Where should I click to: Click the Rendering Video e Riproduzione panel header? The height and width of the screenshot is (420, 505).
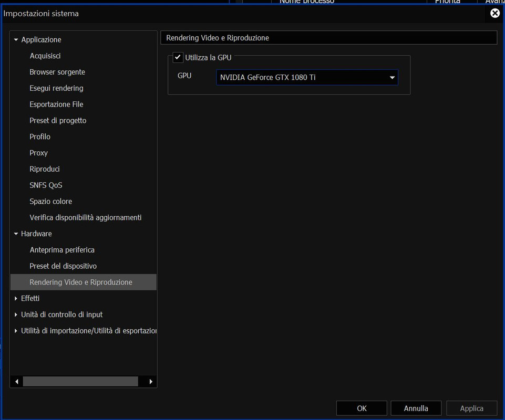329,38
